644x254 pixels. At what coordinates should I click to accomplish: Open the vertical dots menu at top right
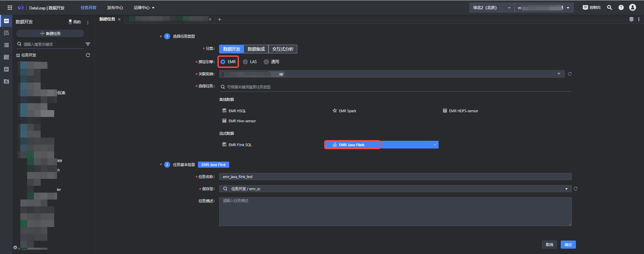[639, 19]
